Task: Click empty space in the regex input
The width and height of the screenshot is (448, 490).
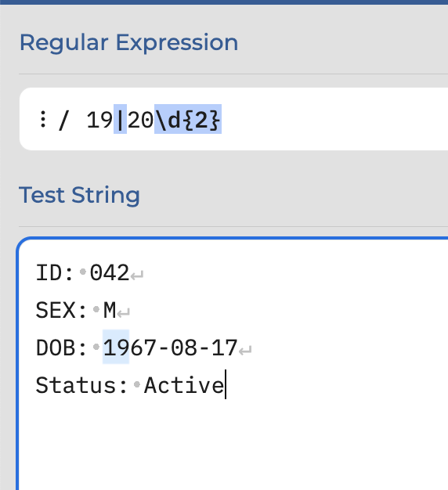Action: point(334,119)
